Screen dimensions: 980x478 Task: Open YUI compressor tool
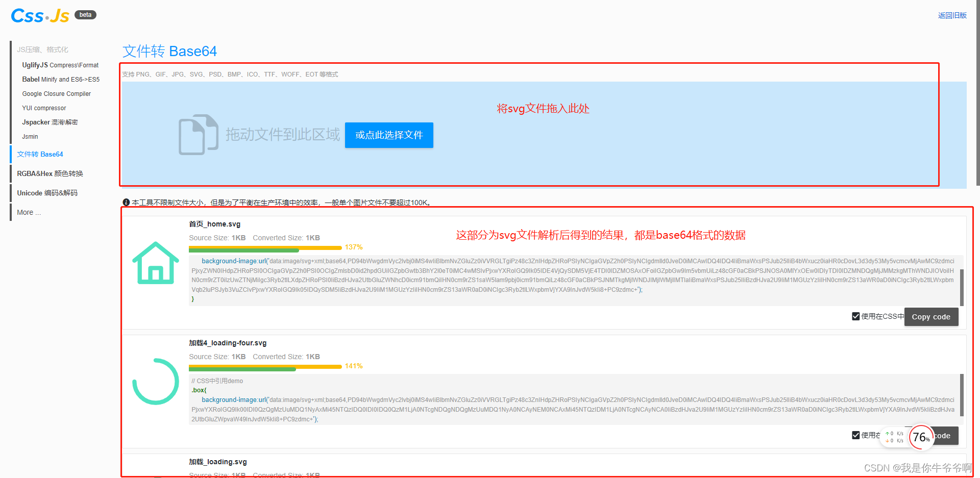coord(44,108)
